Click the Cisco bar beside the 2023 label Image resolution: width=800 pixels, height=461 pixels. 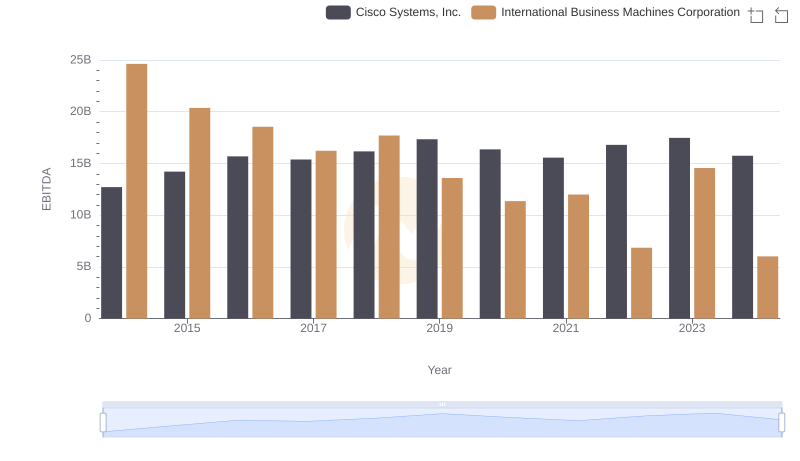pyautogui.click(x=680, y=228)
